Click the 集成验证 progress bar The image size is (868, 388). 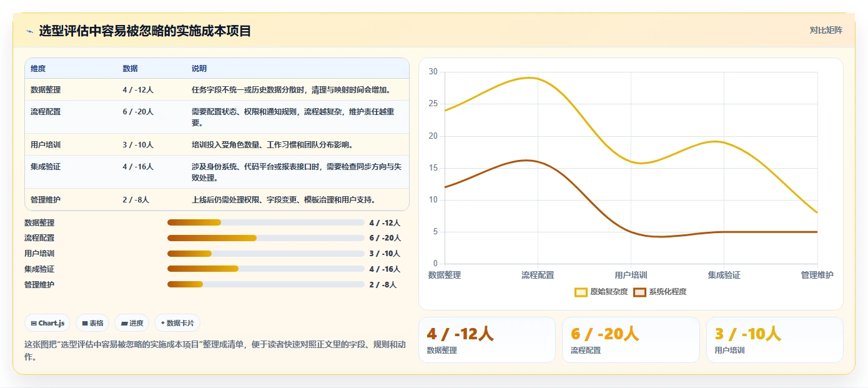pos(265,269)
